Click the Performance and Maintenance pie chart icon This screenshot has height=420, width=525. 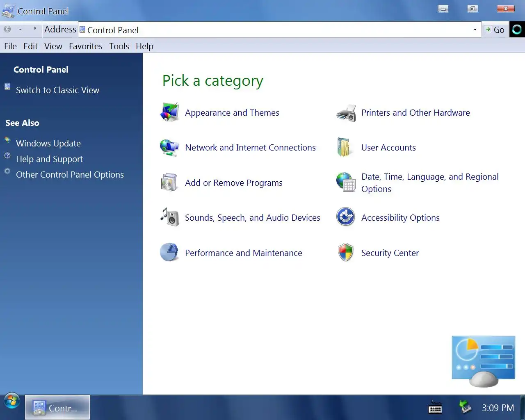pos(169,253)
